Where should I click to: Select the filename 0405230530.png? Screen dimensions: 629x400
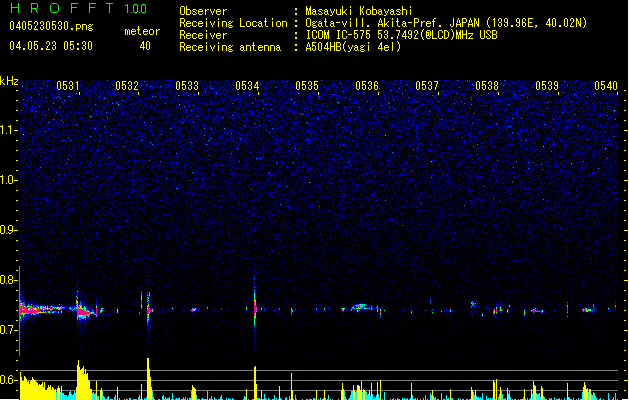pyautogui.click(x=51, y=26)
